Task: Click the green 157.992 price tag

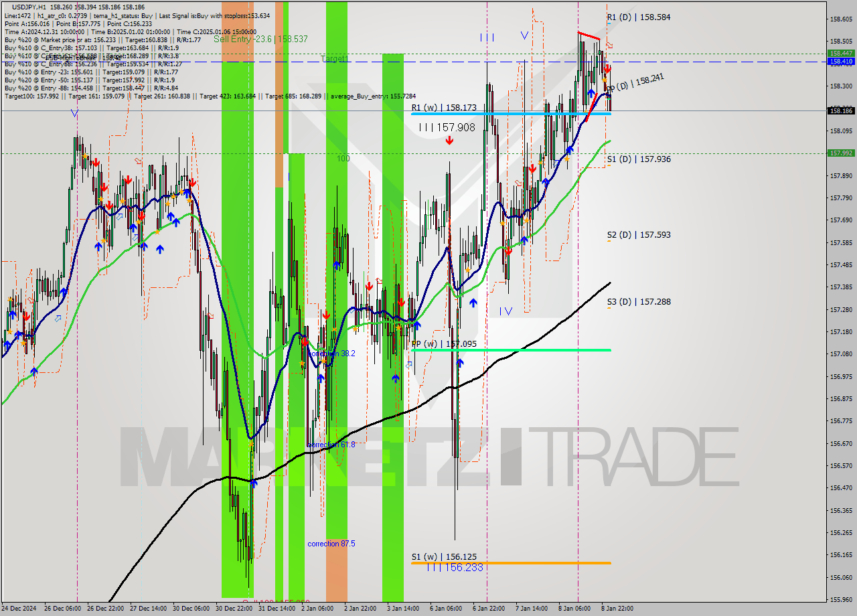Action: coord(841,153)
